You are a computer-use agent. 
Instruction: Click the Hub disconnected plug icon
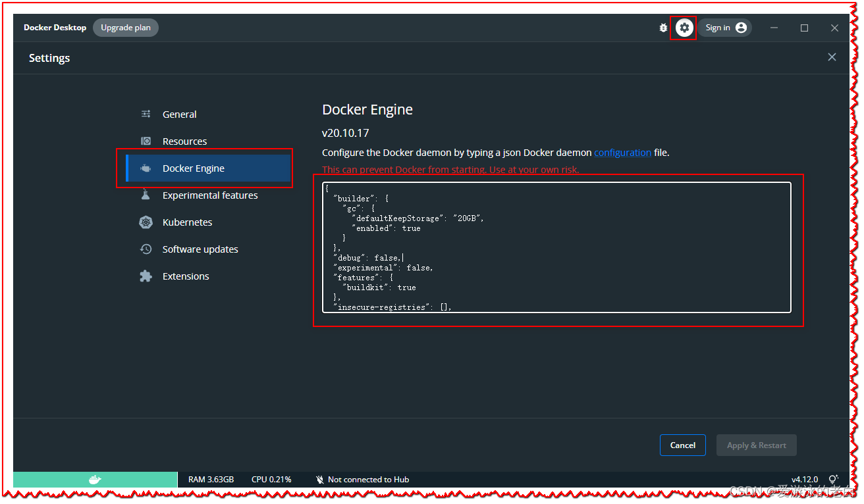pyautogui.click(x=319, y=480)
